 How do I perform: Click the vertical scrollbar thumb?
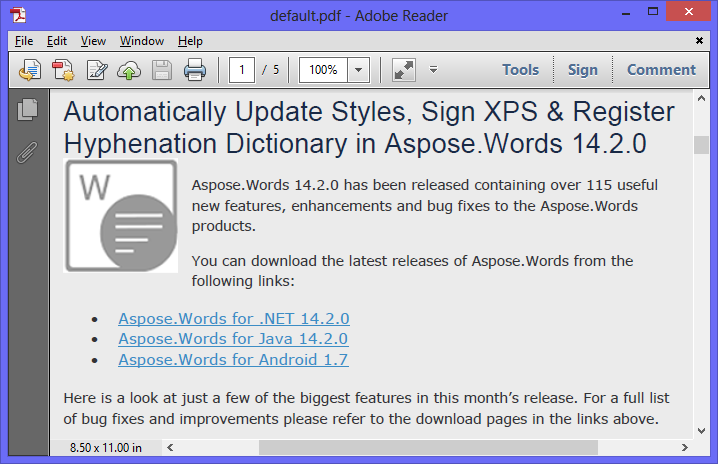(701, 145)
